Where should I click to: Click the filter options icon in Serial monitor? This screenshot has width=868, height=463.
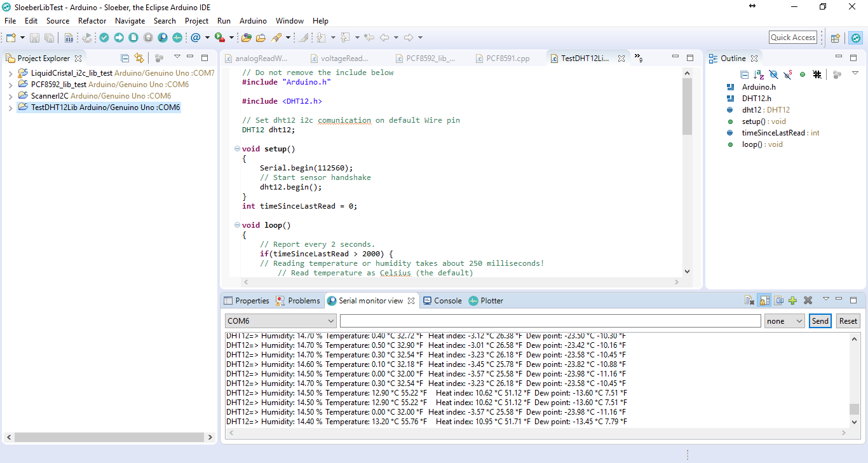coord(778,300)
